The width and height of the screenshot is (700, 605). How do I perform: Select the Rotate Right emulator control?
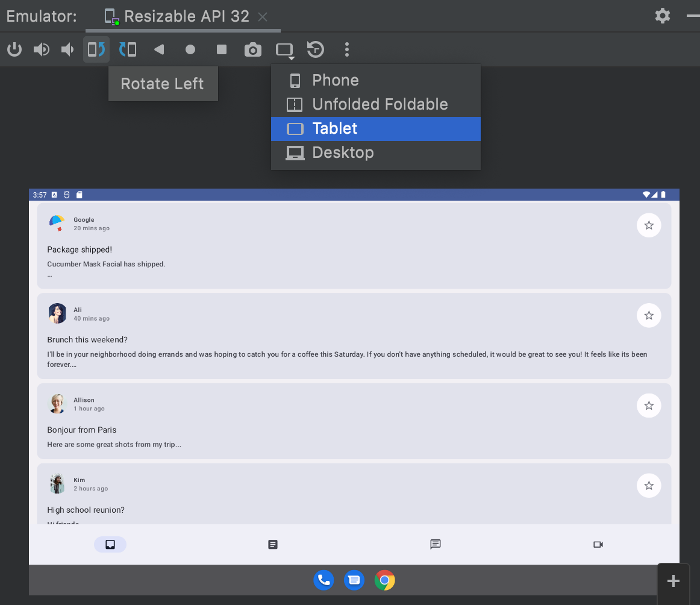pyautogui.click(x=128, y=49)
